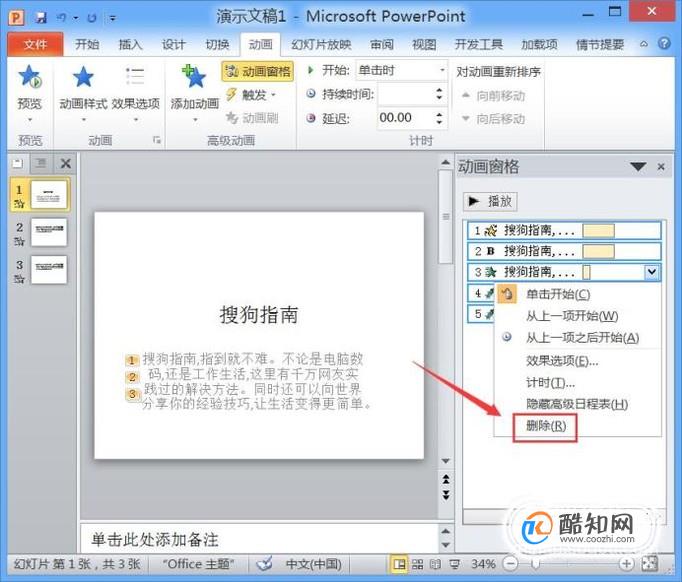
Task: Open Customize Quick Access Toolbar dropdown
Action: click(x=113, y=18)
